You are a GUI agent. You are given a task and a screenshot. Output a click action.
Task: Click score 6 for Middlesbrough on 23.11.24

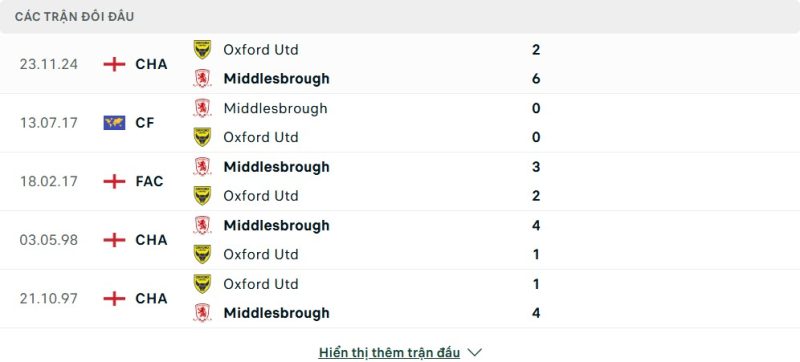[x=536, y=79]
